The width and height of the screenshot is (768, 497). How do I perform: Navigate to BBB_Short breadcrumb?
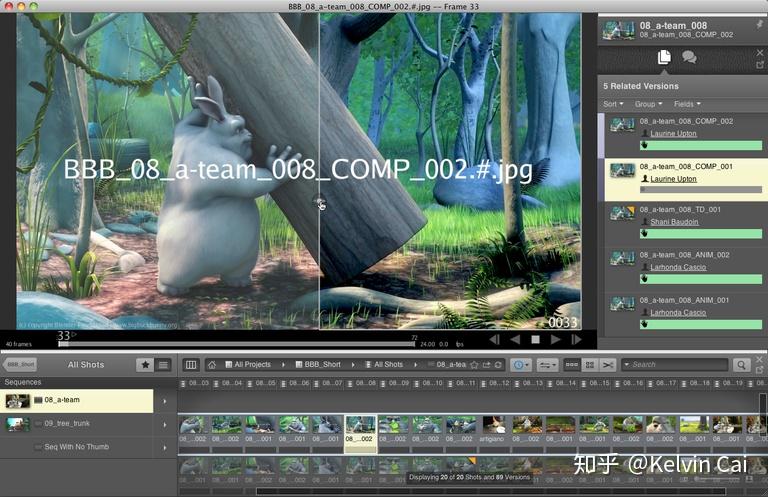(318, 365)
